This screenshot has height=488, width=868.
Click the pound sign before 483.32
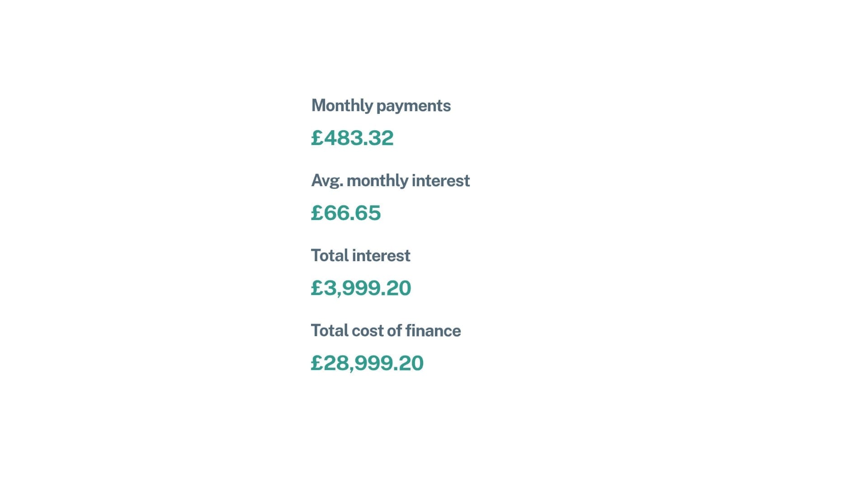tap(317, 138)
